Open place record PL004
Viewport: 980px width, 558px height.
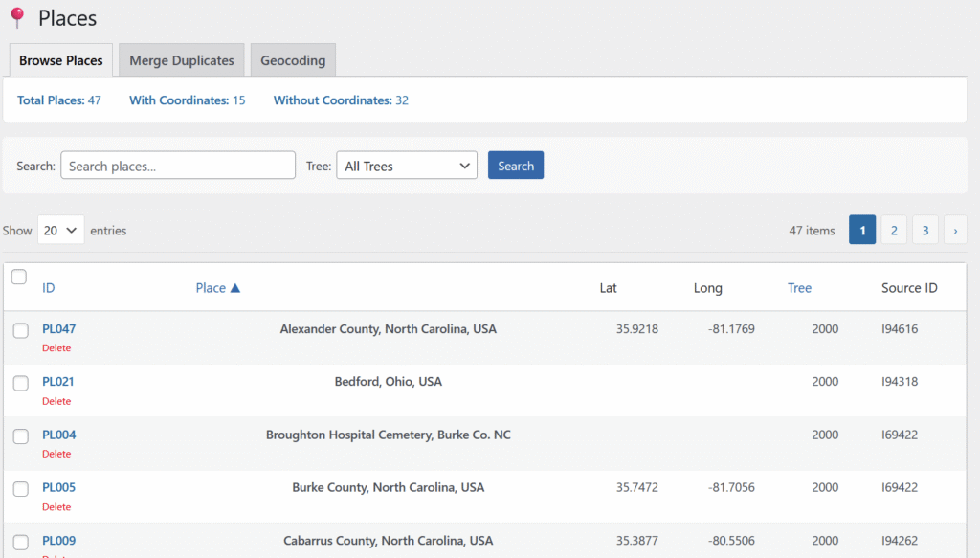click(58, 435)
